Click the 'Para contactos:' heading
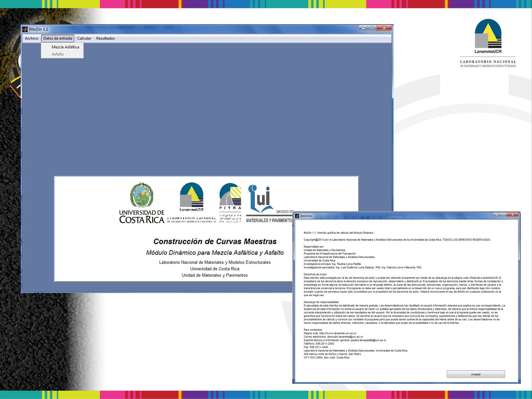The height and width of the screenshot is (399, 532). point(313,330)
